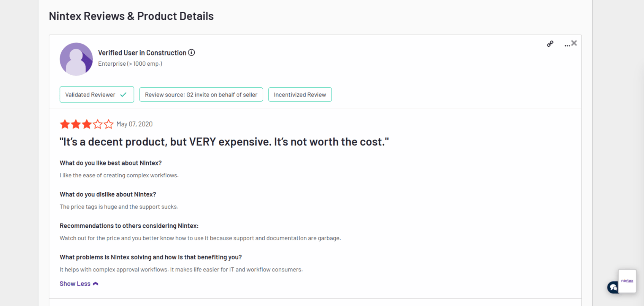This screenshot has width=644, height=306.
Task: Select the review date May 07, 2020
Action: pos(135,124)
